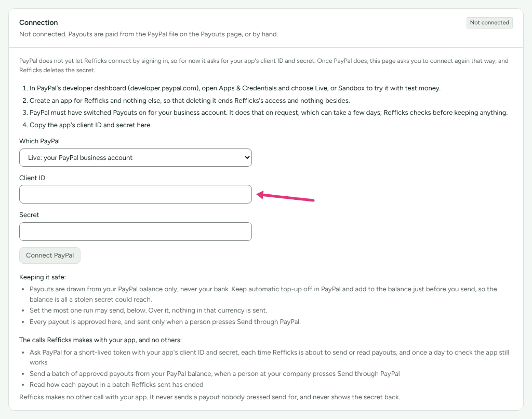Click step 3 about Payouts switched on
This screenshot has width=532, height=419.
(269, 113)
